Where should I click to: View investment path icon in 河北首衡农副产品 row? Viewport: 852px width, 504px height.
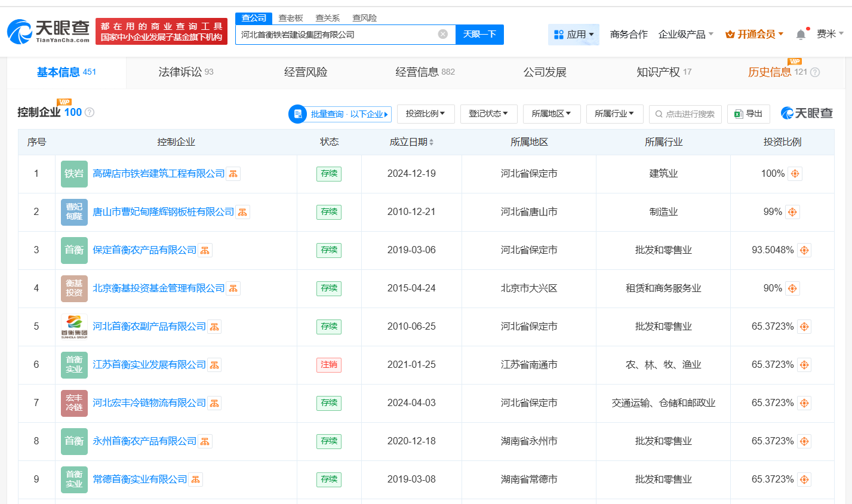click(x=804, y=327)
